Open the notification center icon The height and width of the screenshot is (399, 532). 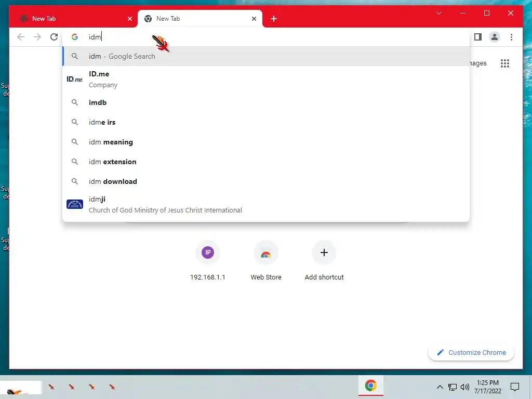[x=515, y=387]
